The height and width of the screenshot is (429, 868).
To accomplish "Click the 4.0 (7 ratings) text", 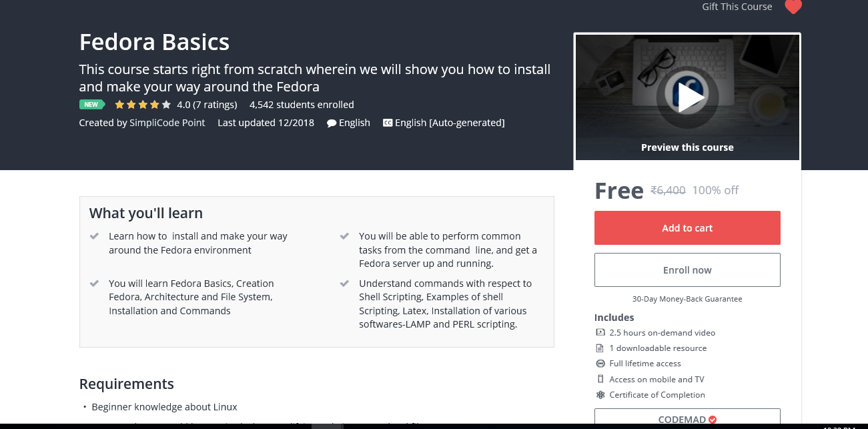I will pos(207,105).
